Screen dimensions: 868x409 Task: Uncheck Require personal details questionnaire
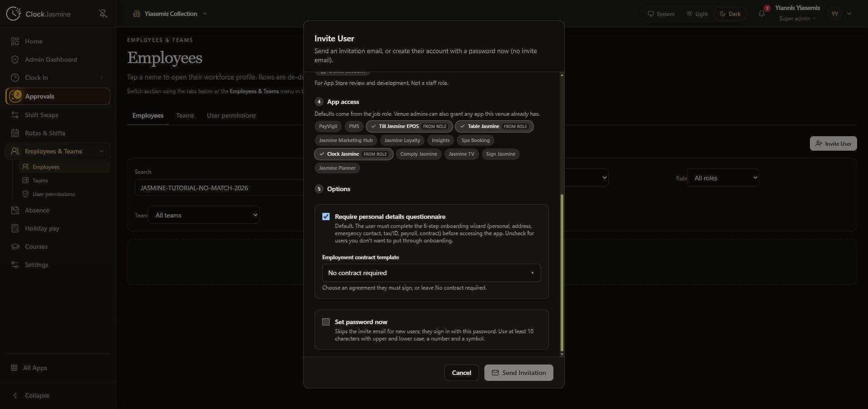click(x=326, y=217)
